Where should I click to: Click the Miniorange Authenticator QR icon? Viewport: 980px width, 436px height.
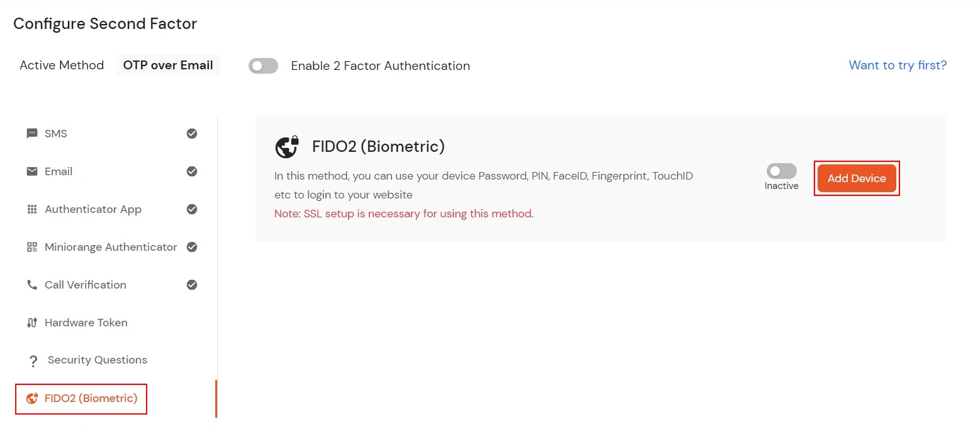coord(31,247)
